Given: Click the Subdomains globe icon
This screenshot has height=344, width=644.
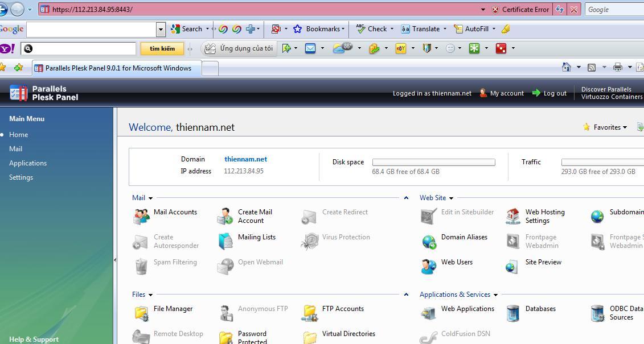Looking at the screenshot, I should [x=597, y=216].
